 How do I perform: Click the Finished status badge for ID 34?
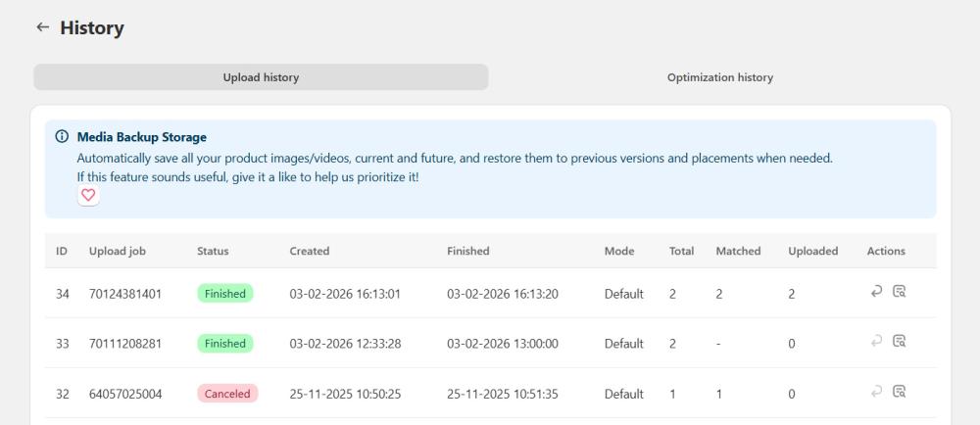(225, 294)
